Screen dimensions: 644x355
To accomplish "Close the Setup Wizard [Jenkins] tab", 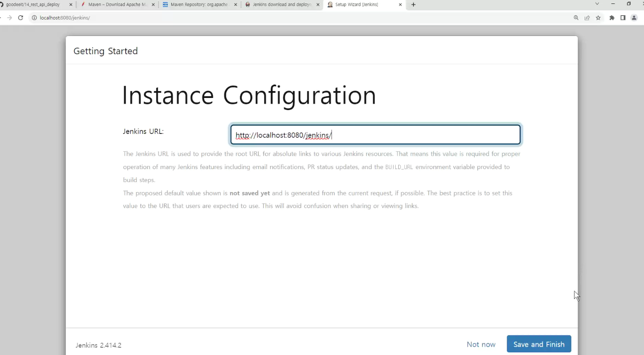I will pos(400,5).
